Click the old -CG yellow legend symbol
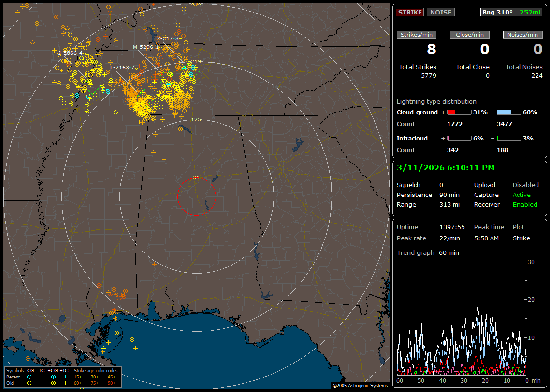The width and height of the screenshot is (550, 392). click(x=29, y=383)
